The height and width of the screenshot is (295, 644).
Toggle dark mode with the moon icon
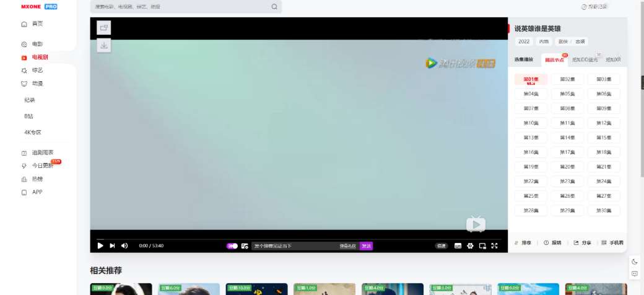click(x=635, y=262)
